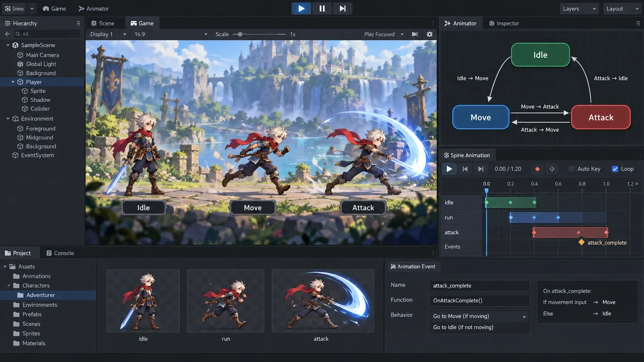Click the Attack label button in Game view
The width and height of the screenshot is (644, 362).
click(363, 208)
